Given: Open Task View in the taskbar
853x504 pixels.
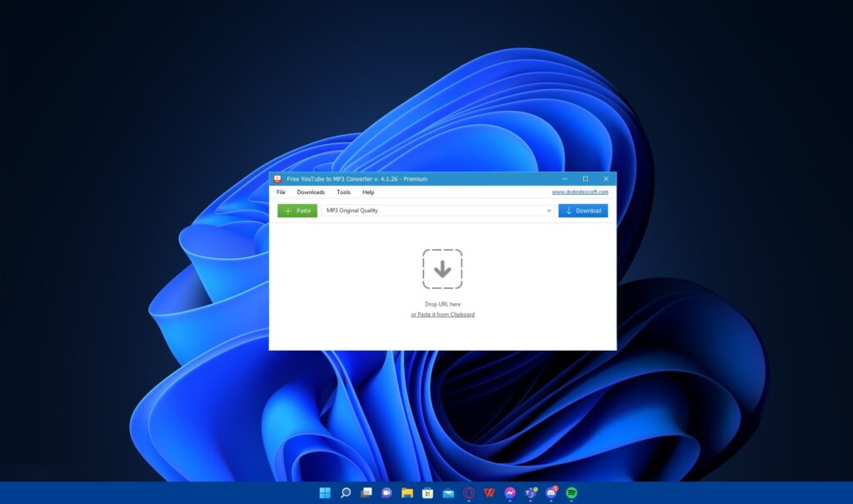Looking at the screenshot, I should coord(367,493).
